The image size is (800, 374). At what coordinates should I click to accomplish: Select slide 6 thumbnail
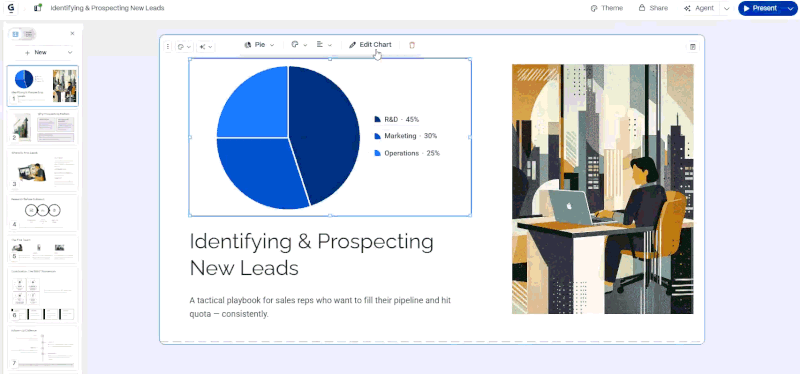tap(43, 294)
